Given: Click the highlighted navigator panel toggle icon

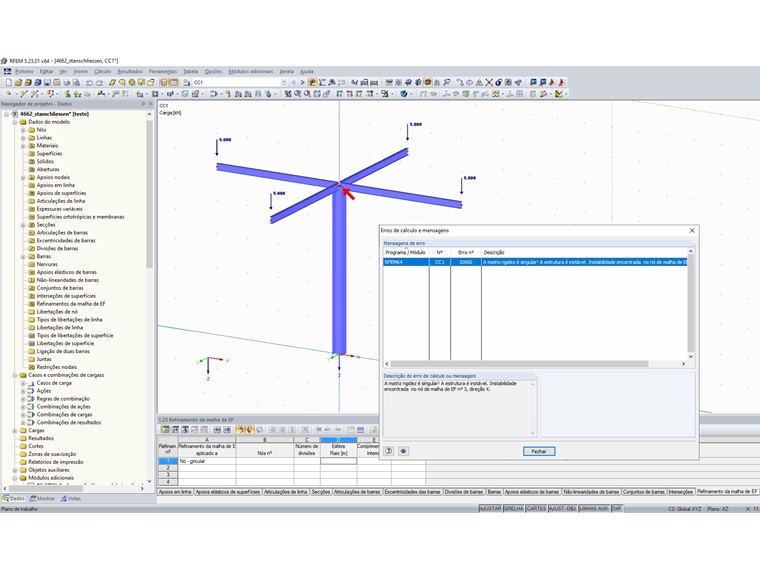Looking at the screenshot, I should (164, 82).
